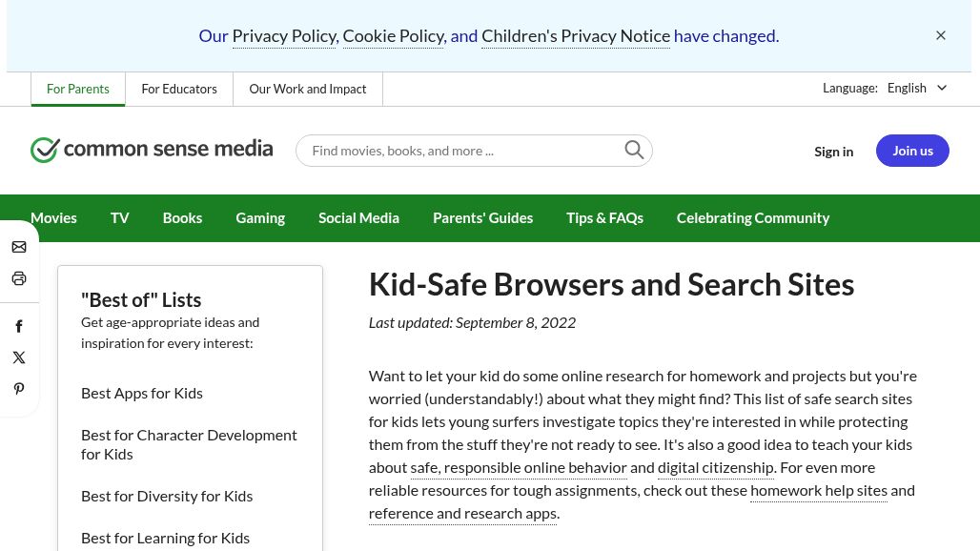
Task: Share on Pinterest icon
Action: 19,389
